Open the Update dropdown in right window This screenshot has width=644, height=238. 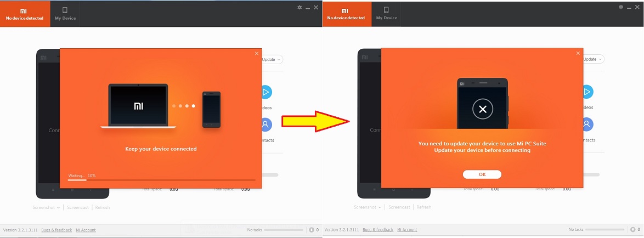[592, 59]
